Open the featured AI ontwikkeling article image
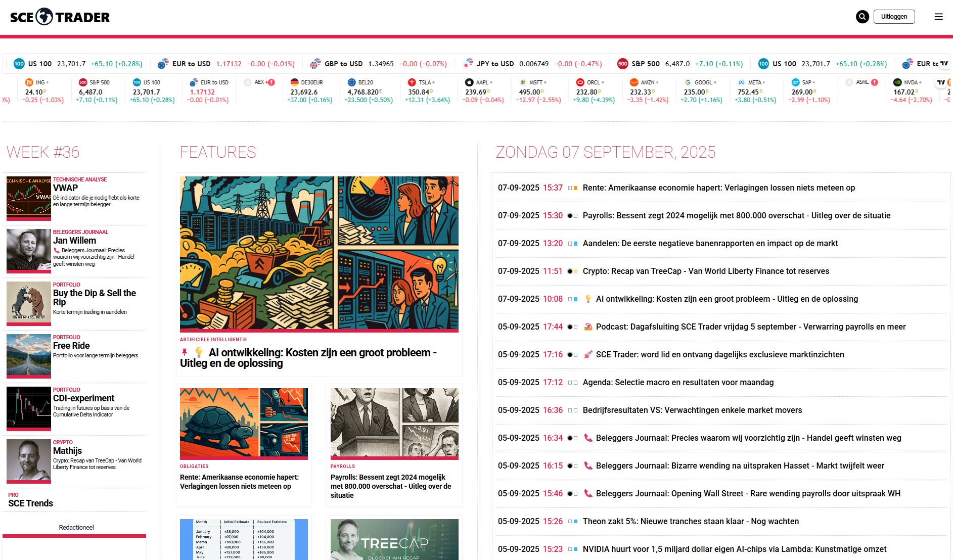Viewport: 953px width, 560px height. click(x=319, y=254)
